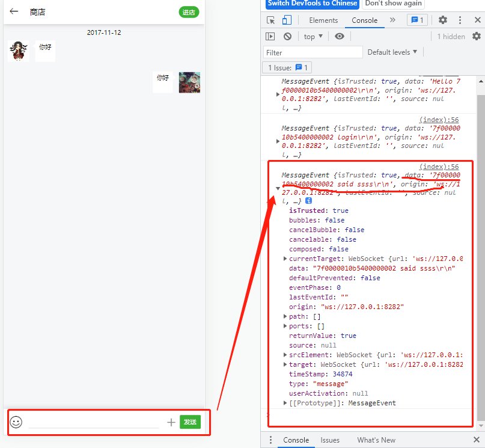Viewport: 485px width, 448px height.
Task: Show more DevTools tabs via chevron
Action: [392, 20]
